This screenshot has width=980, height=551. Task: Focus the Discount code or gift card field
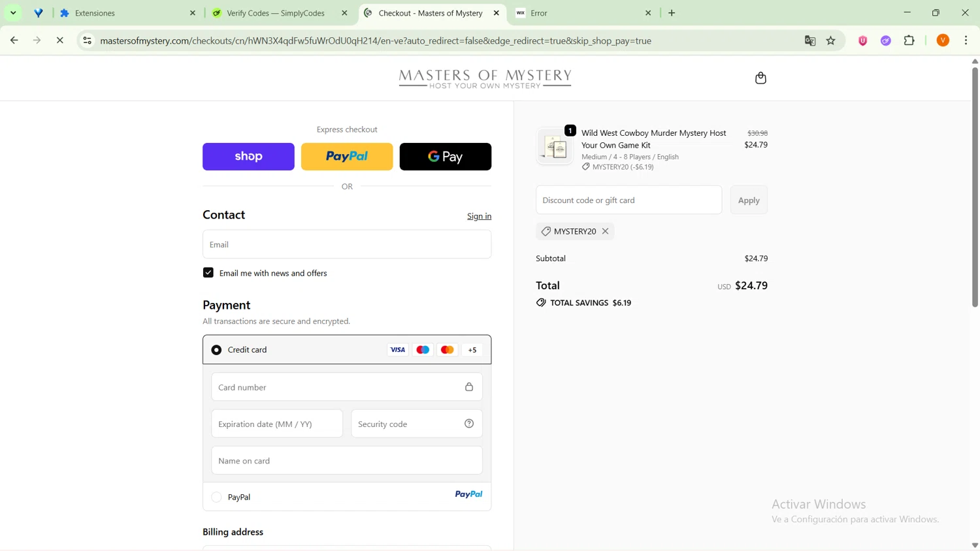[x=629, y=200]
